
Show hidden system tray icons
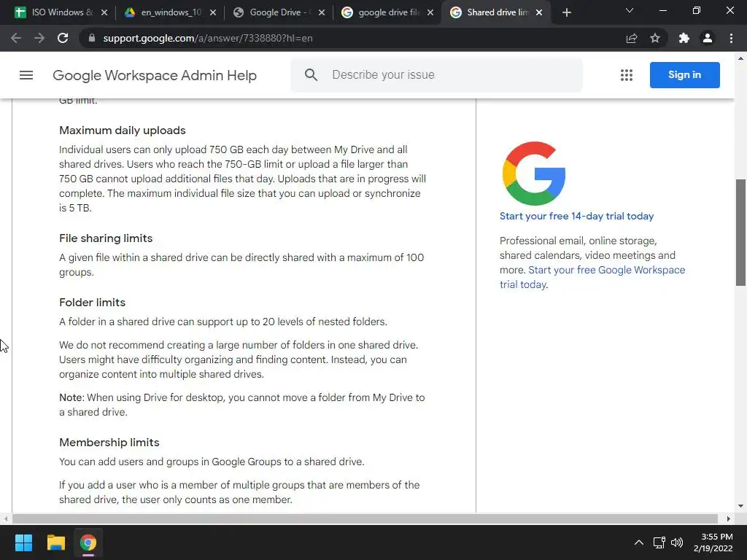point(639,542)
